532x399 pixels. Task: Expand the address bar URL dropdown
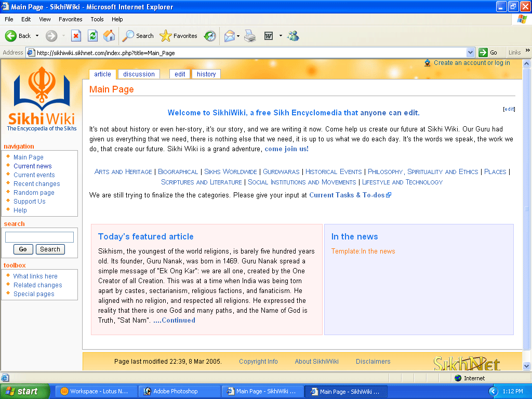pyautogui.click(x=470, y=52)
